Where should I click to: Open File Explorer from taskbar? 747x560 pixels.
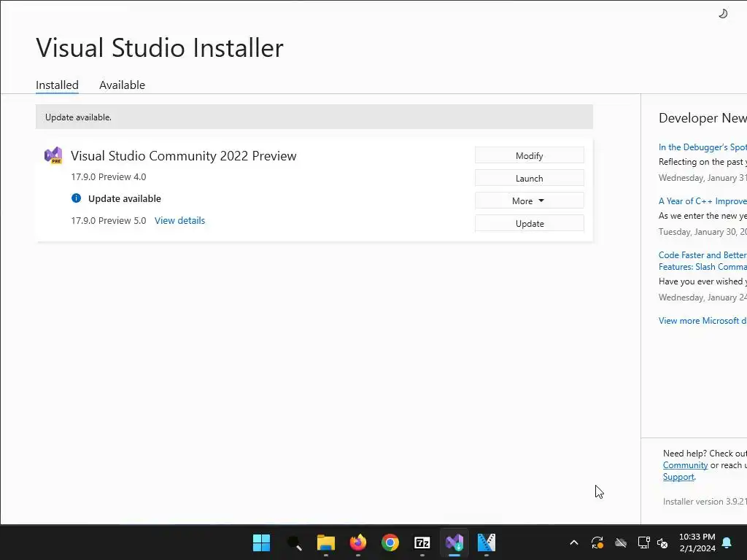click(x=326, y=542)
